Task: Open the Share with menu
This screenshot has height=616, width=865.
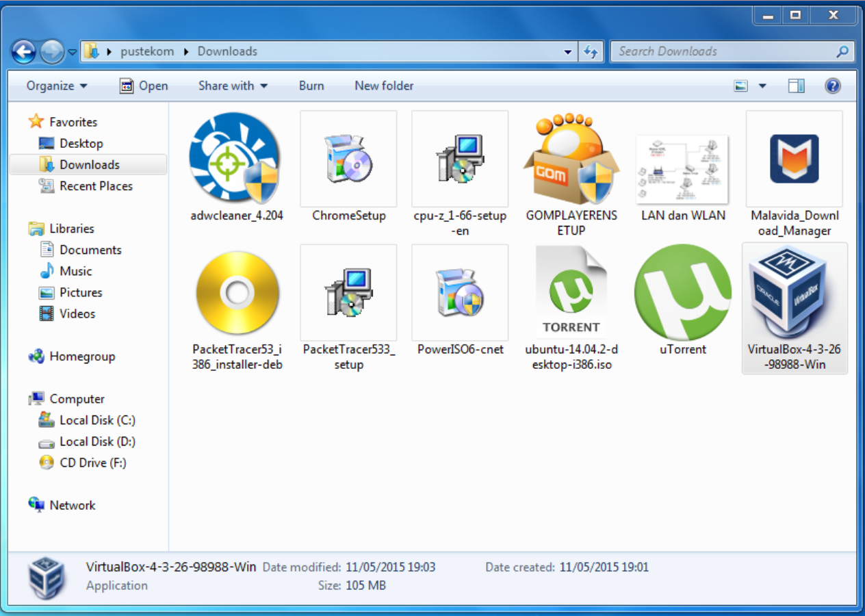Action: tap(233, 86)
